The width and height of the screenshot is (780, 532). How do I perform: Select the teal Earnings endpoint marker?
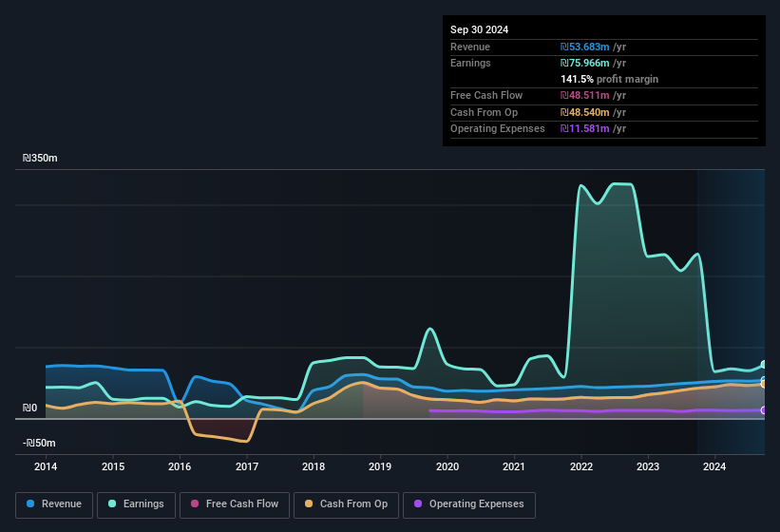coord(764,365)
